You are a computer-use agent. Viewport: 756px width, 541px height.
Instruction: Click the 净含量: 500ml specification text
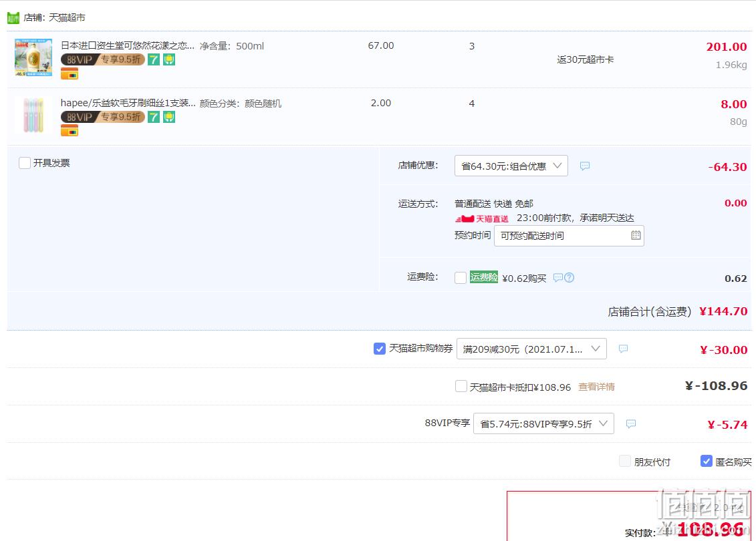(x=232, y=46)
